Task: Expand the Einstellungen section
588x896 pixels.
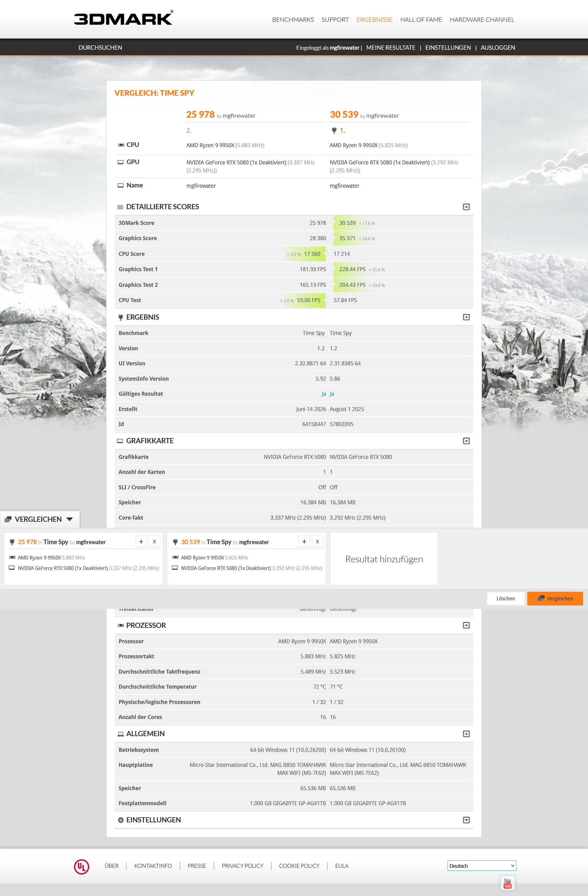Action: pos(466,820)
